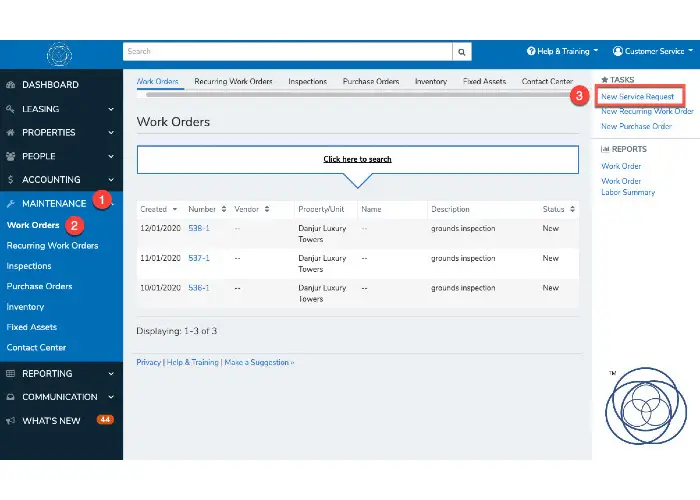This screenshot has width=700, height=500.
Task: Click the Customer Service user avatar icon
Action: point(618,51)
